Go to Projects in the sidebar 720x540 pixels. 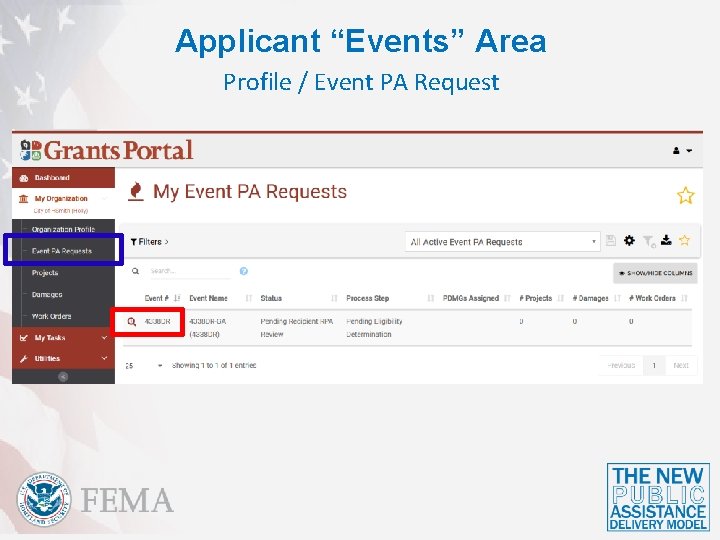45,273
